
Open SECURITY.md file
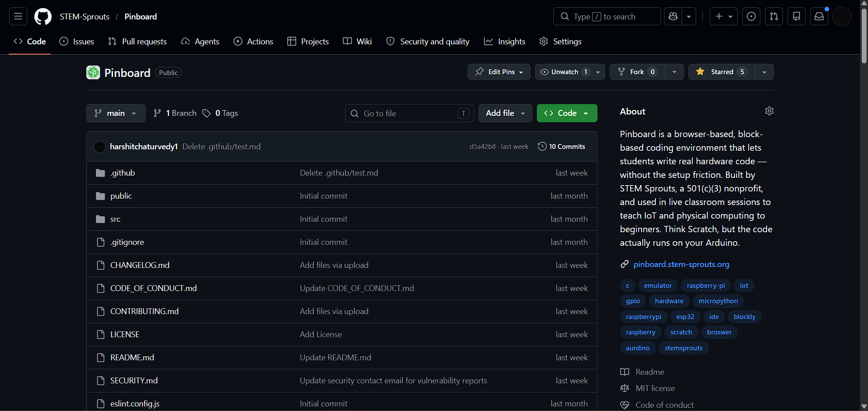point(134,381)
